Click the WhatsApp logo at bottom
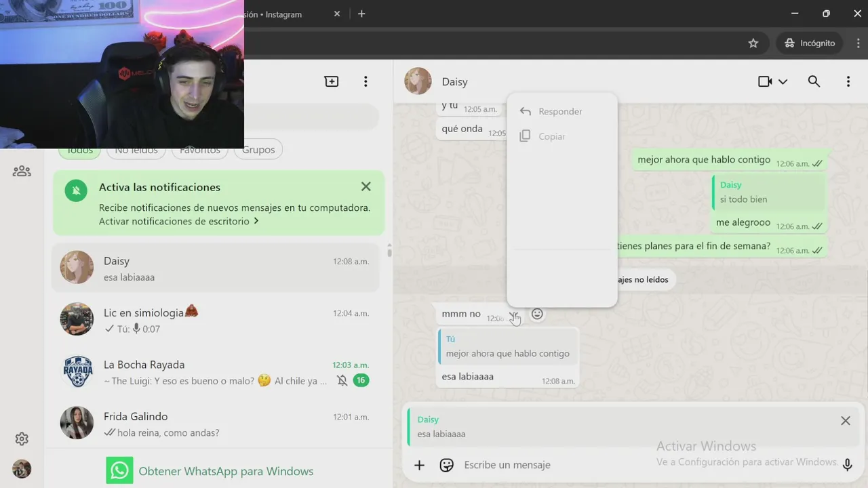This screenshot has width=868, height=488. pyautogui.click(x=119, y=470)
